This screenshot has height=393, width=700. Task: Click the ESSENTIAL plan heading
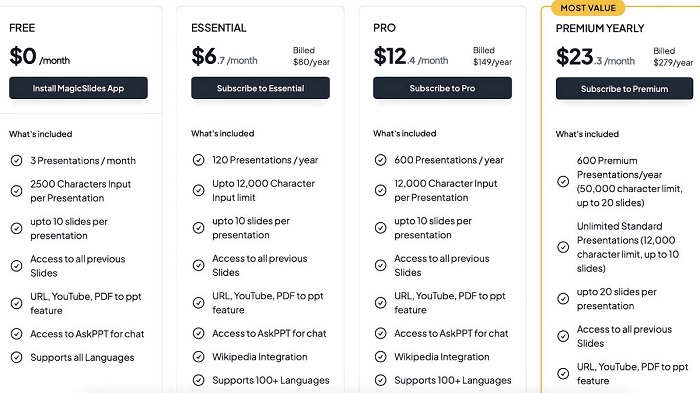[x=219, y=28]
